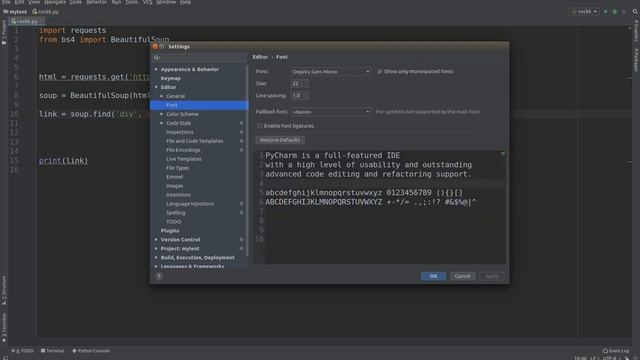640x360 pixels.
Task: Collapse the Editor settings group
Action: 156,87
